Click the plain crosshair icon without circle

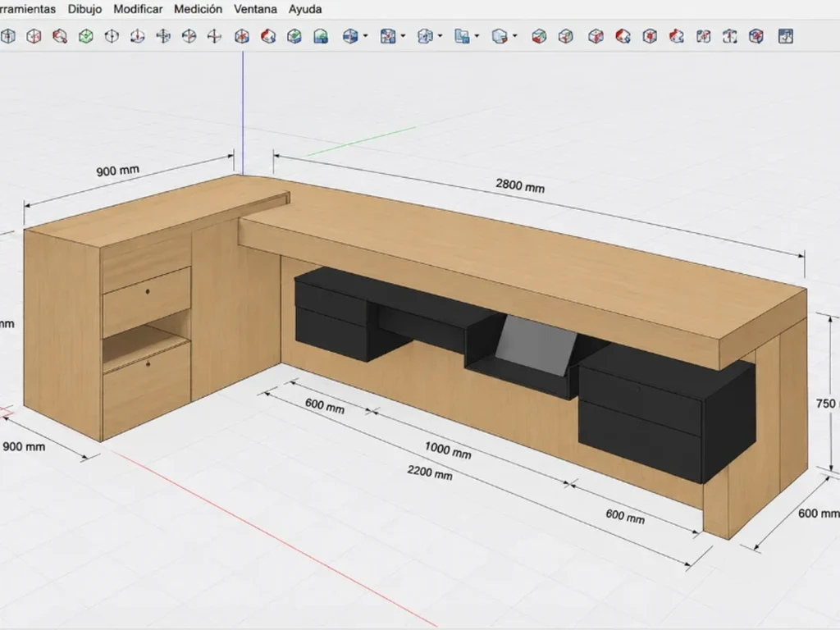(x=215, y=36)
